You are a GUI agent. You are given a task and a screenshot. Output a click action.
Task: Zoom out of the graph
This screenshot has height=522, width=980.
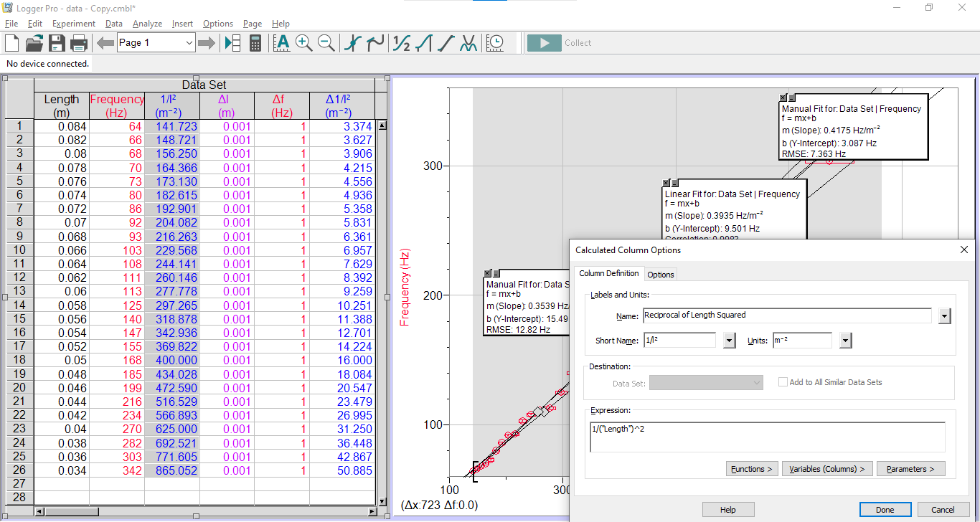(326, 43)
